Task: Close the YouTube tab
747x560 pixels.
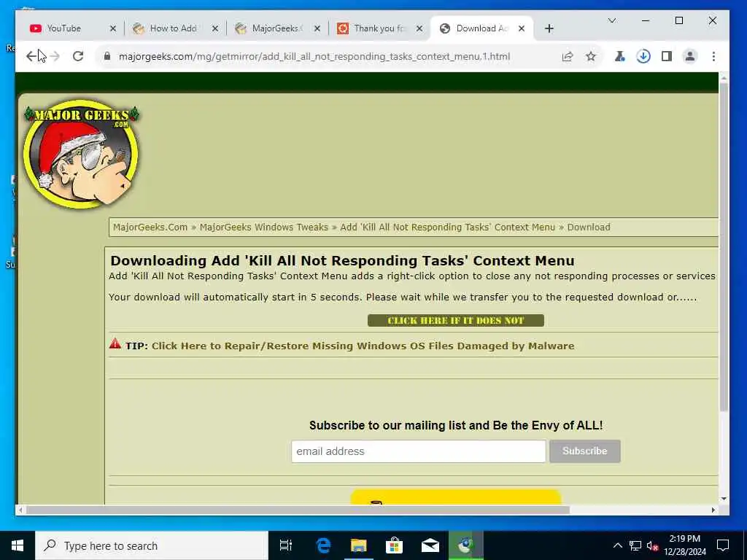Action: (x=113, y=28)
